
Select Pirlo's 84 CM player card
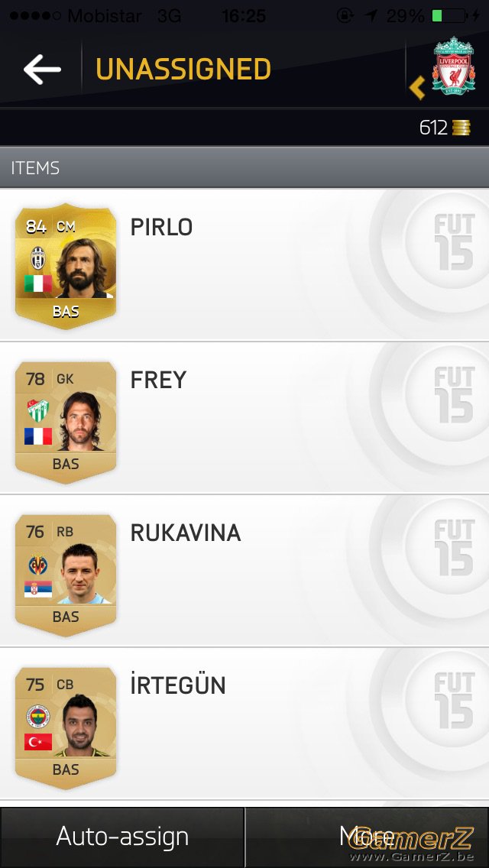tap(66, 266)
